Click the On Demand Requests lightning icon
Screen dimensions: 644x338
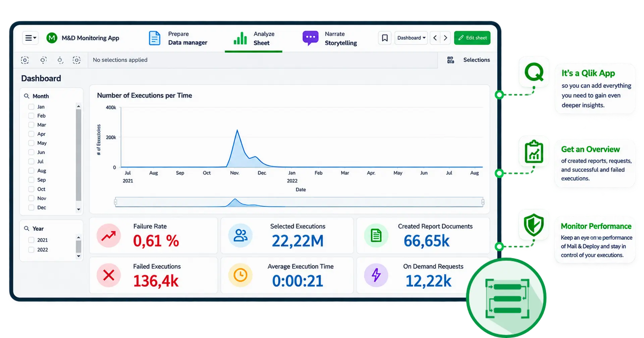click(x=376, y=275)
